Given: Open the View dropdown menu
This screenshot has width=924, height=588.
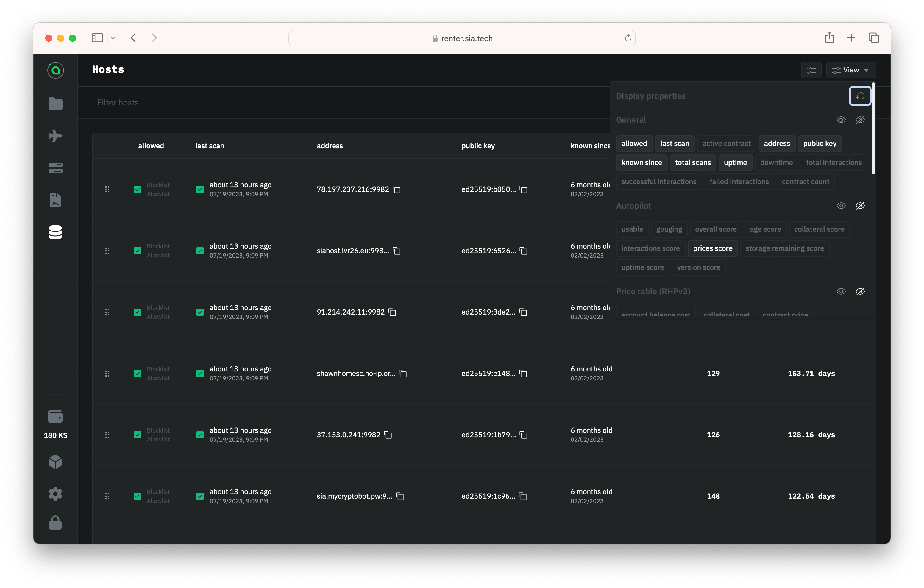Looking at the screenshot, I should tap(851, 70).
